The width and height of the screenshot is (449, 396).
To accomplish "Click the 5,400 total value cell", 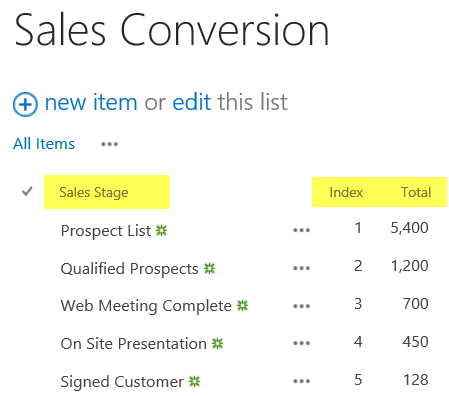I will pos(409,228).
